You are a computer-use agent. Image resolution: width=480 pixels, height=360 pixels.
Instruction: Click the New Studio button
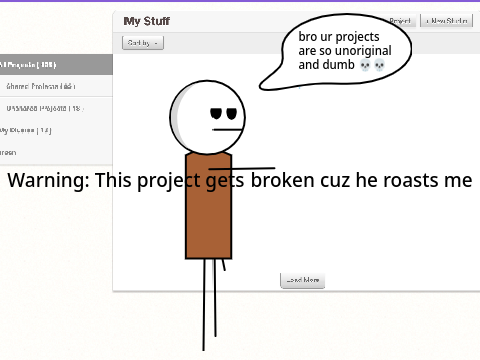point(446,21)
